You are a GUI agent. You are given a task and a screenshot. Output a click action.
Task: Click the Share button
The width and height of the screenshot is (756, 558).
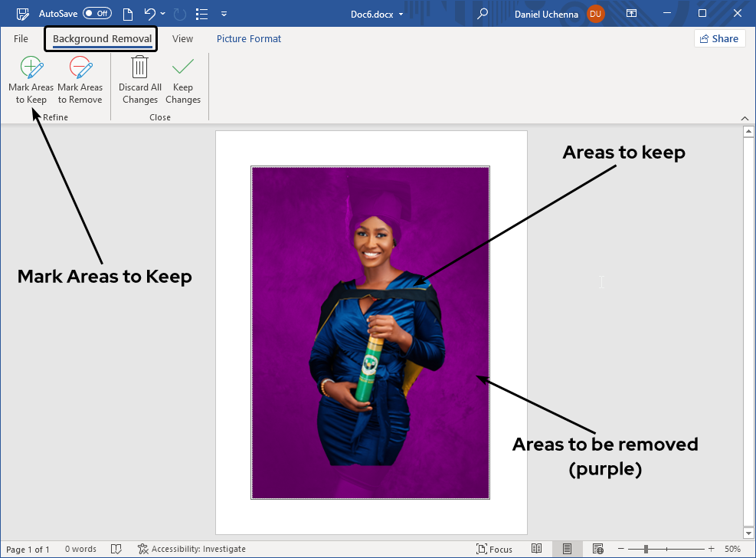coord(719,38)
